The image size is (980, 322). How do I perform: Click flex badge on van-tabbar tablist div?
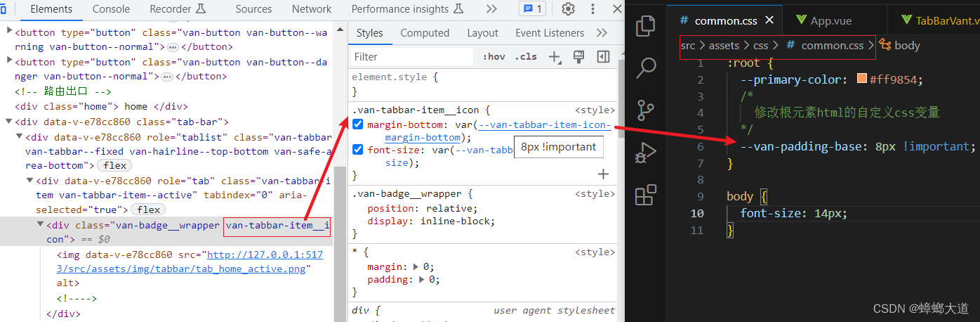point(115,165)
